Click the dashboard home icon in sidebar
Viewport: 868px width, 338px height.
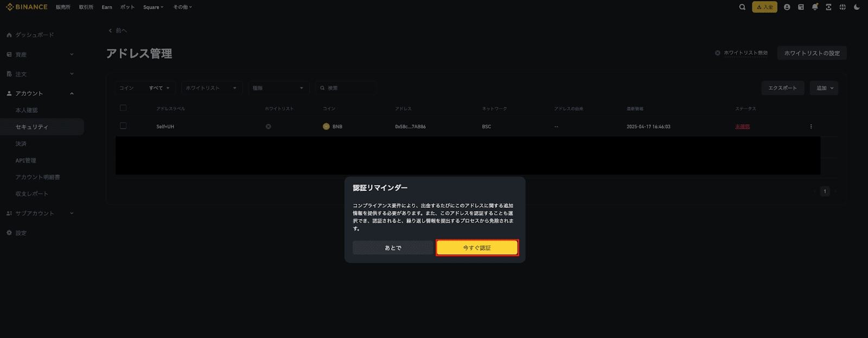tap(9, 35)
